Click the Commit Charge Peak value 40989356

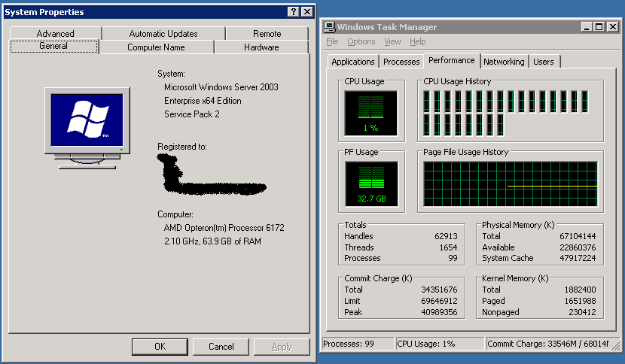pos(439,312)
